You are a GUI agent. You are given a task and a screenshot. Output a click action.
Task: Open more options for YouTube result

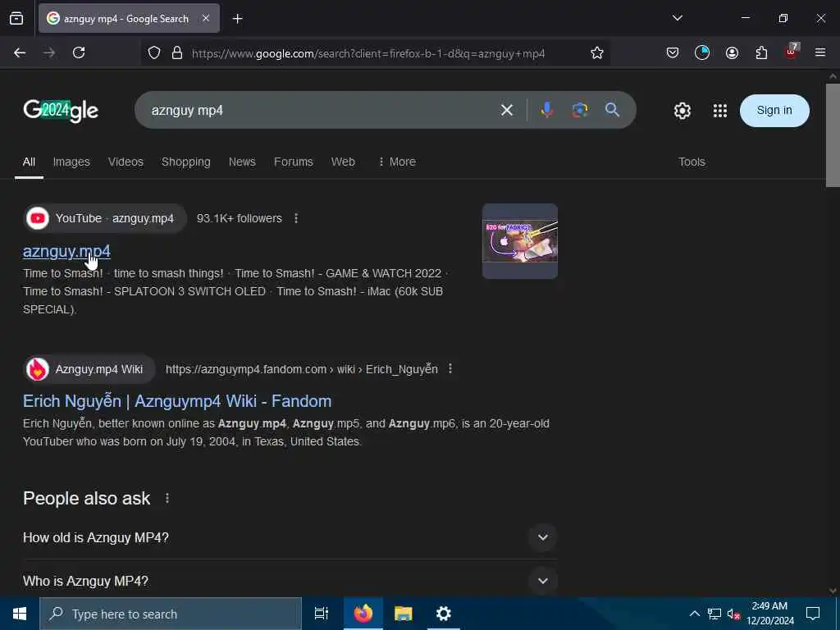pyautogui.click(x=296, y=218)
